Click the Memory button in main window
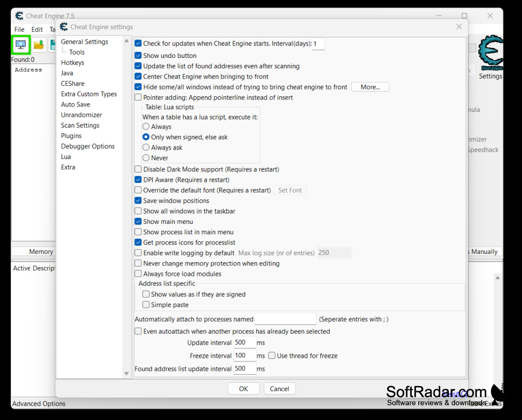The width and height of the screenshot is (522, 420). point(34,251)
